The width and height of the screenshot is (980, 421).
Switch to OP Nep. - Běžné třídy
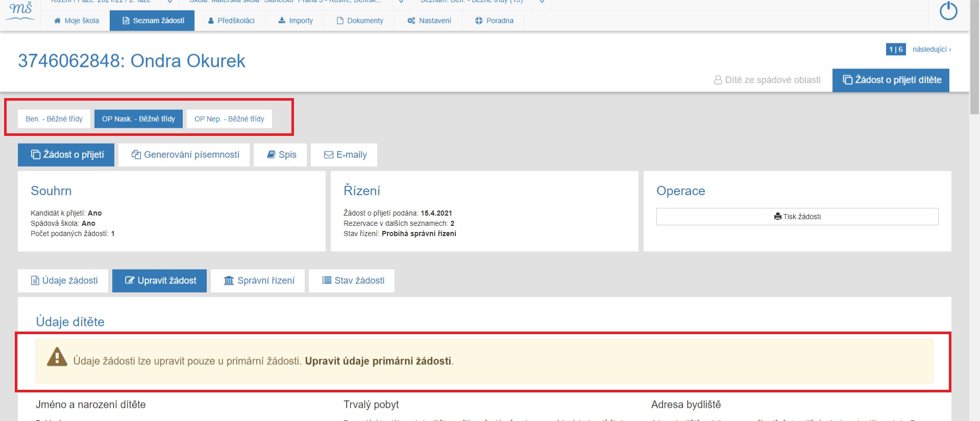[229, 119]
